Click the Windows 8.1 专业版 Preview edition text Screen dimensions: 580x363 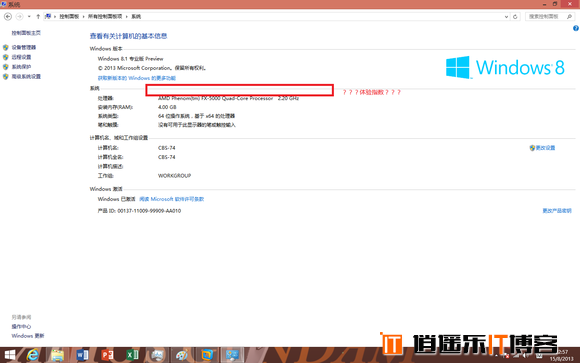131,59
